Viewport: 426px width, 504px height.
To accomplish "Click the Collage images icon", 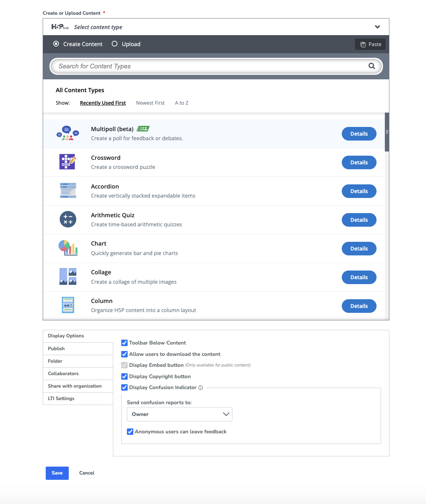I will click(68, 277).
